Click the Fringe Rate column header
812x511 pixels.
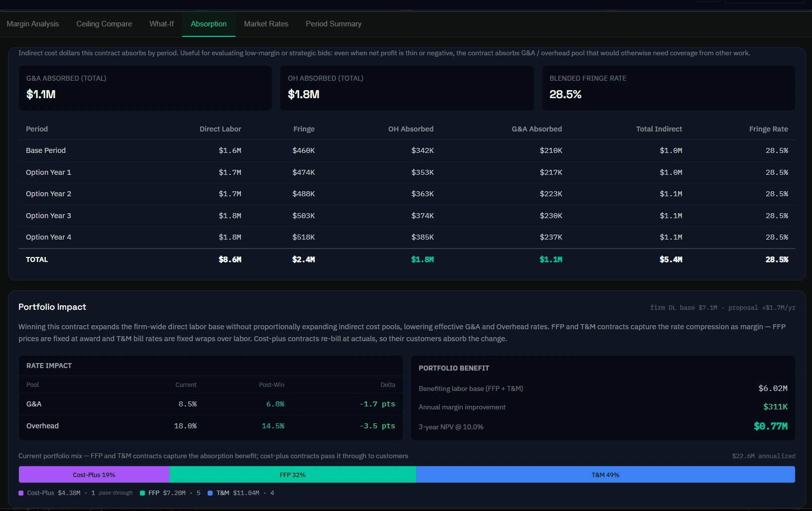768,129
